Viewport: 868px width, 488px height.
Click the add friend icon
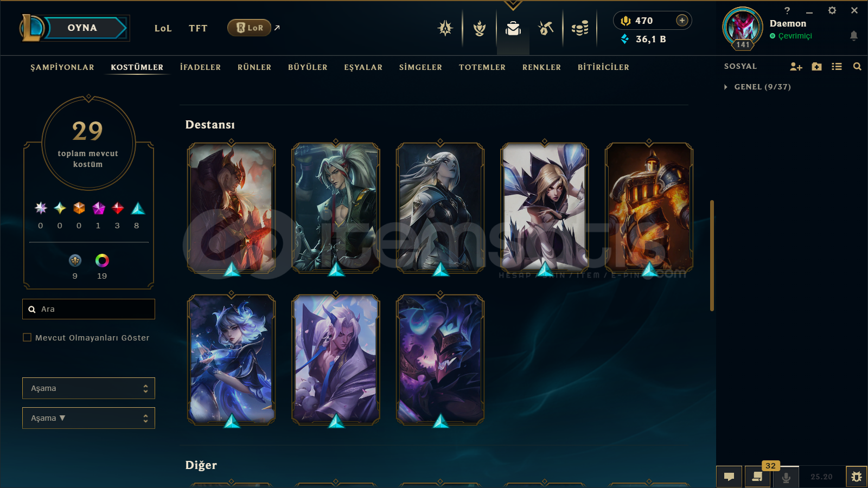(x=796, y=67)
